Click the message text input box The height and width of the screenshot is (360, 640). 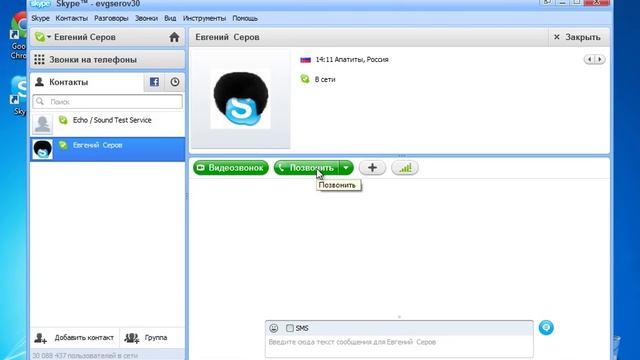pos(399,346)
